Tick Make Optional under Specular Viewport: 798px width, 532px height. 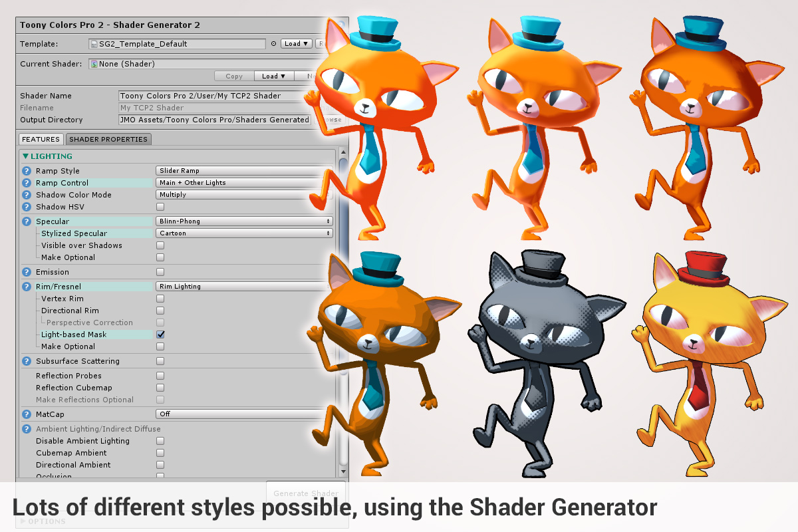(160, 257)
